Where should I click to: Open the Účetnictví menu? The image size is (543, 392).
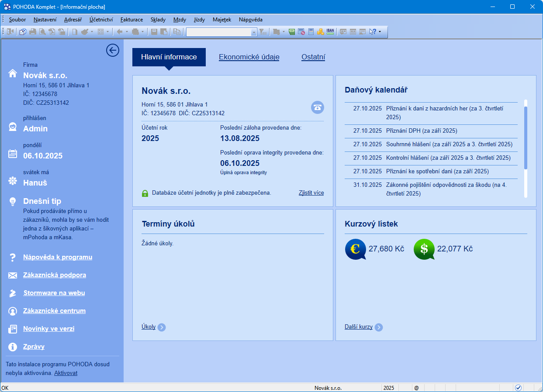coord(101,20)
